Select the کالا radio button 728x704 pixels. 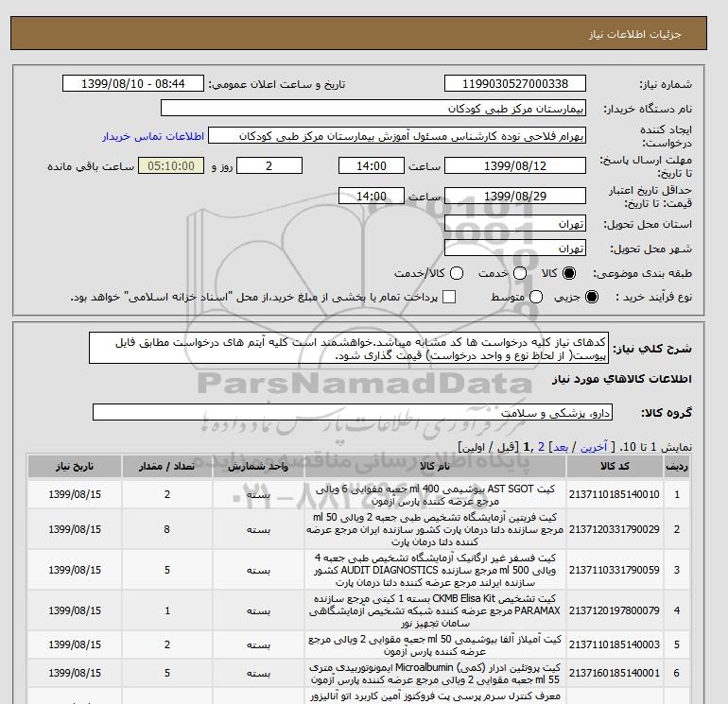569,273
